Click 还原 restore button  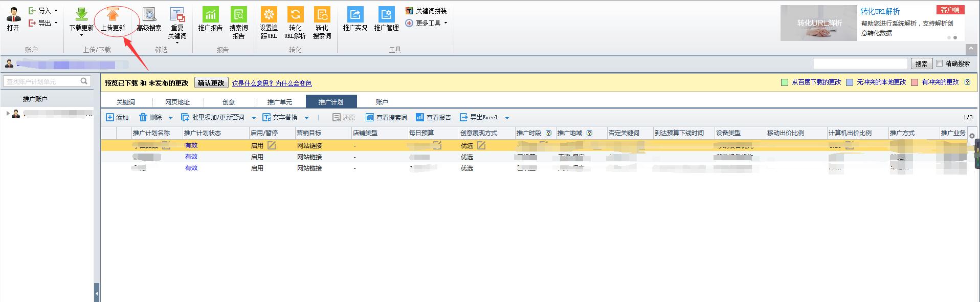(344, 117)
